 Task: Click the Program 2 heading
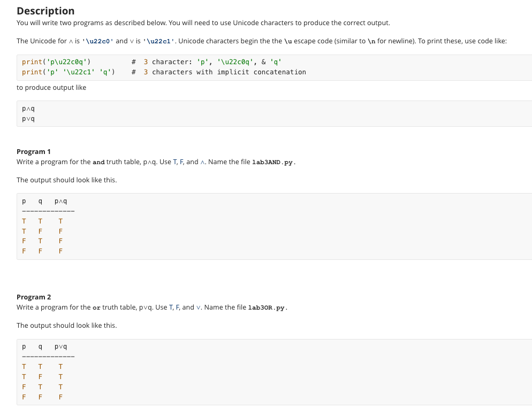pos(33,297)
